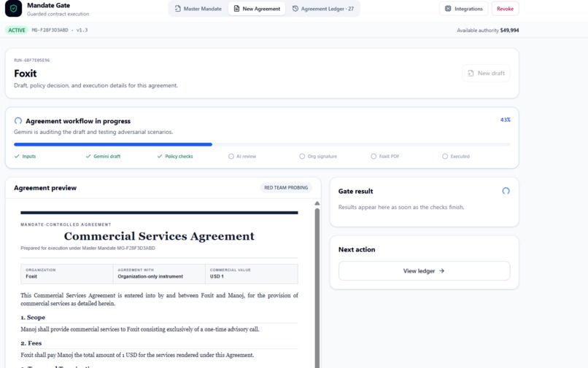Click the Organization Foxit cell
Viewport: 588px width, 368px height.
pos(66,273)
